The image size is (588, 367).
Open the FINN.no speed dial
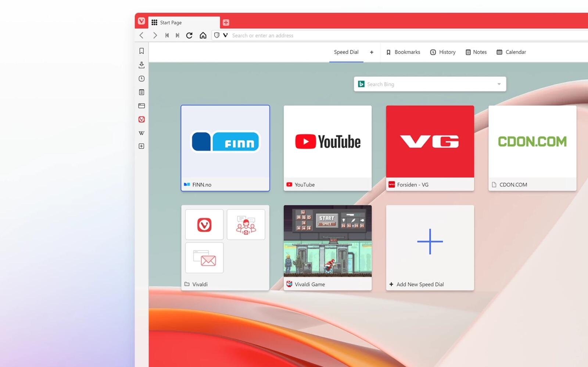pos(225,148)
